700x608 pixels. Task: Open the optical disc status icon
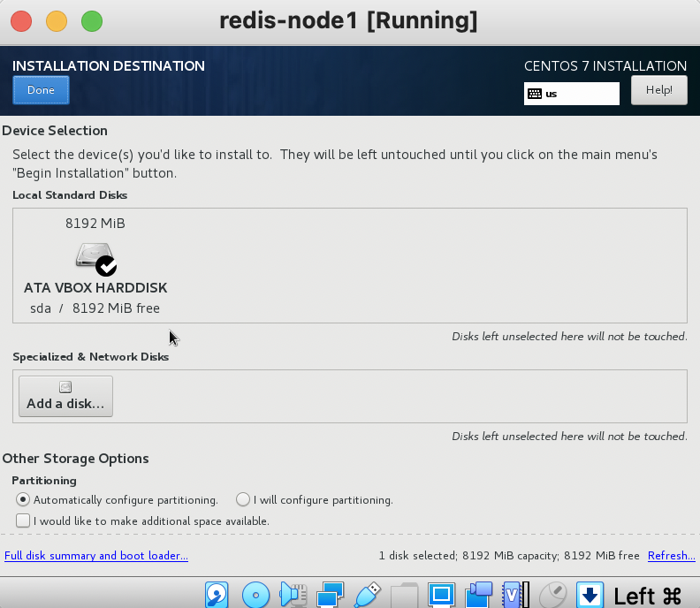coord(255,595)
